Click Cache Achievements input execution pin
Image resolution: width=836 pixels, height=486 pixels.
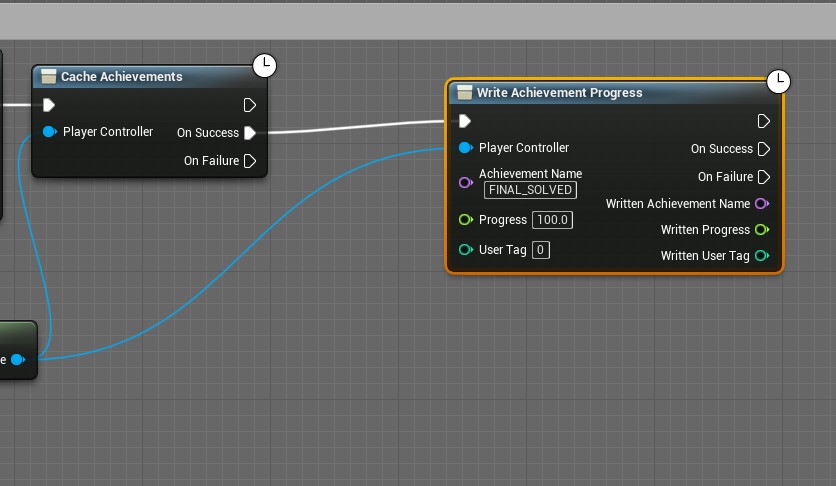pyautogui.click(x=49, y=105)
